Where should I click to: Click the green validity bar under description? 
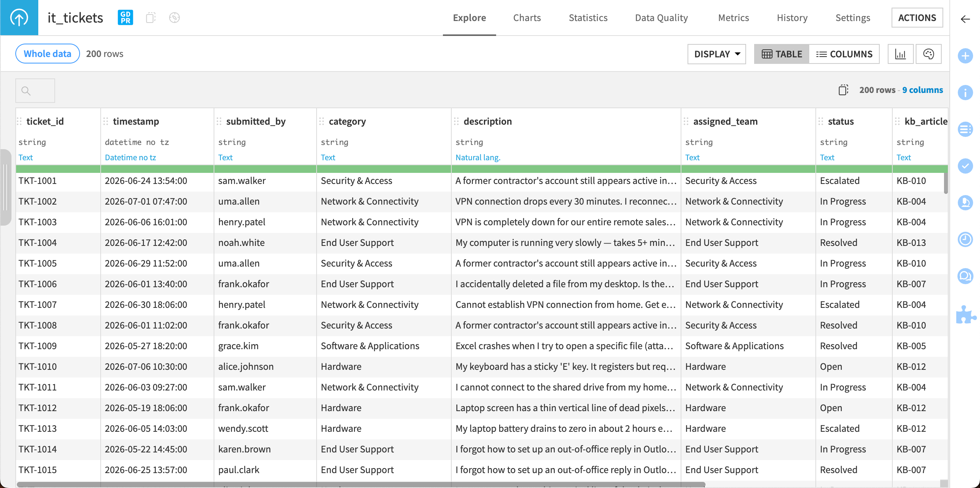click(x=566, y=169)
